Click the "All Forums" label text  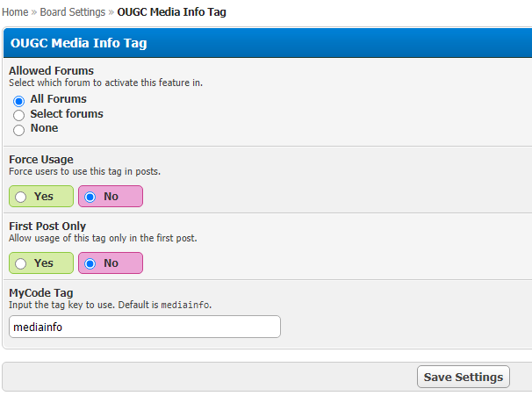[58, 99]
